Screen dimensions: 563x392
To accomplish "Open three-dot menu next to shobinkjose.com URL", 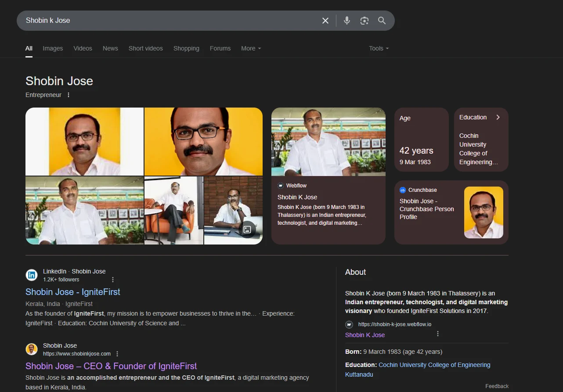I will point(117,354).
